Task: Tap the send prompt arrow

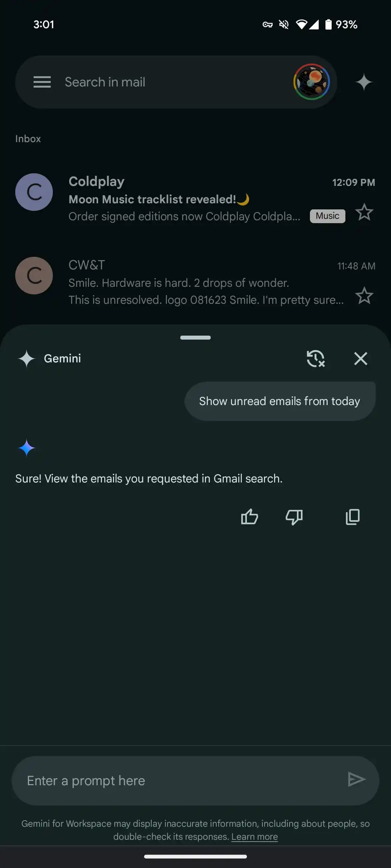Action: click(x=357, y=779)
